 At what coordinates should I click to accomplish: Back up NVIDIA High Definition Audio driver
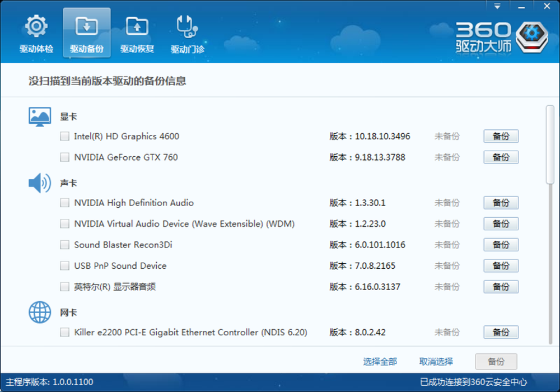point(501,203)
